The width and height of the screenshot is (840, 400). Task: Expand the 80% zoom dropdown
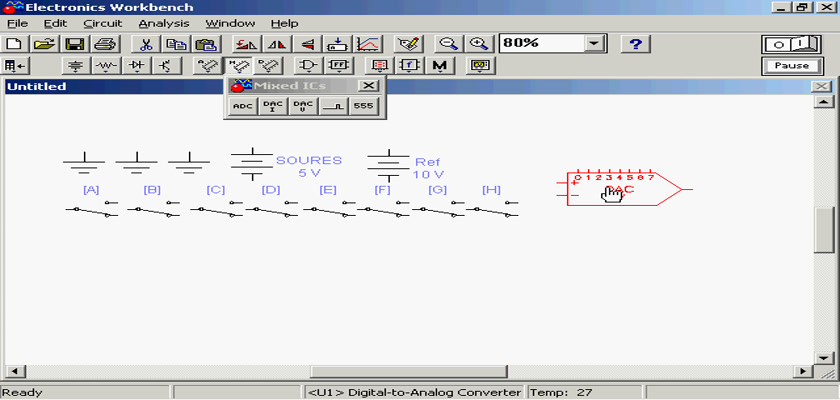(593, 43)
